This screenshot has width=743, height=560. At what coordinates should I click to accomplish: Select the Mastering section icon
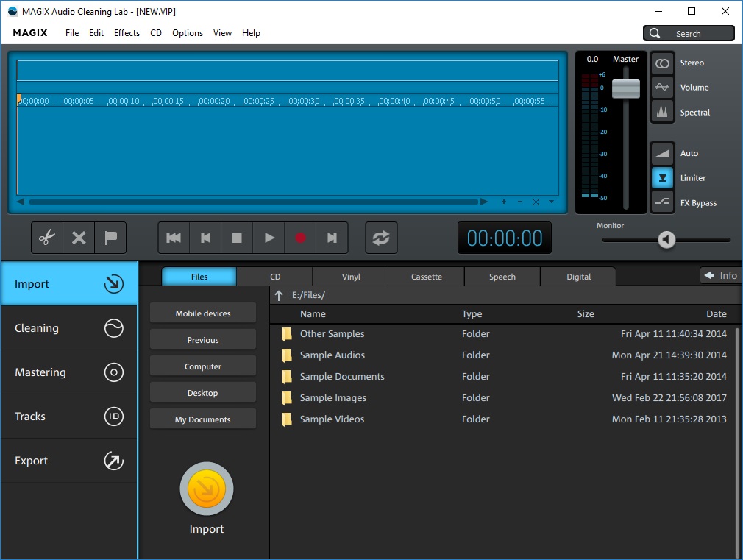tap(114, 372)
